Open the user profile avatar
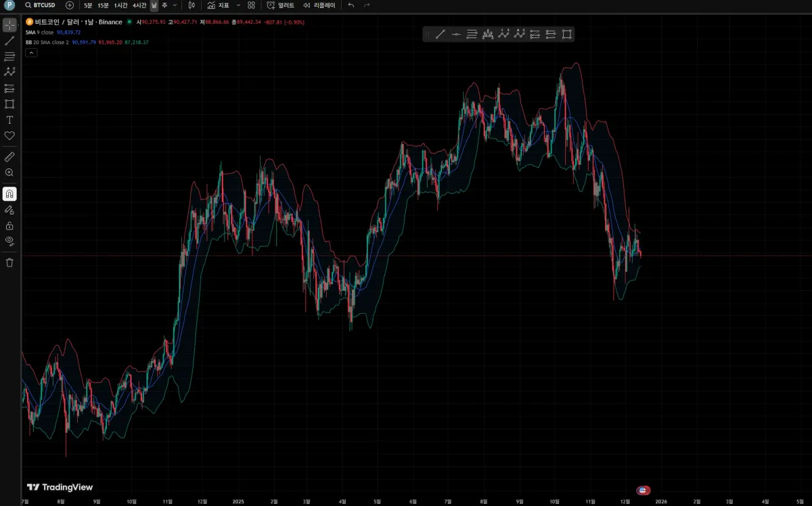Screen dimensions: 812x506 9,5
